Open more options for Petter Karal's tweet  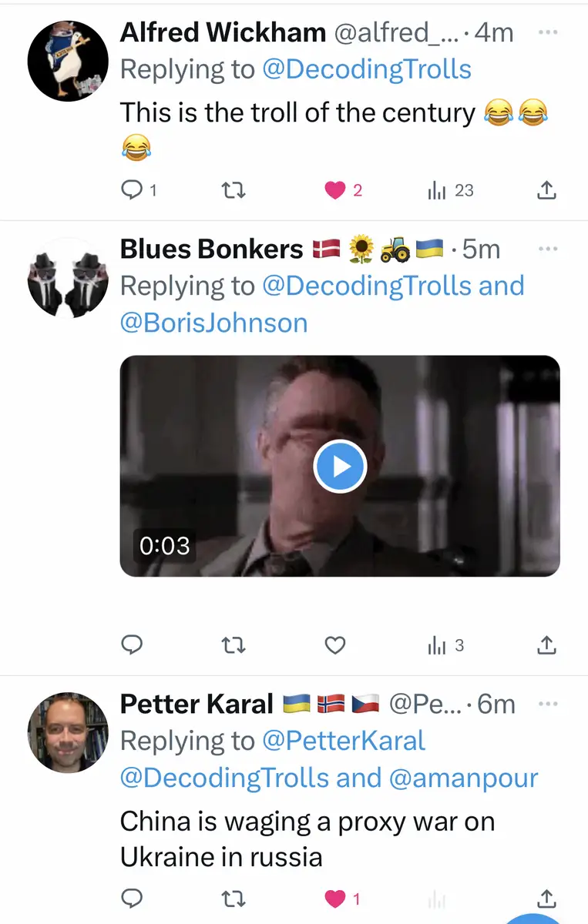tap(547, 704)
